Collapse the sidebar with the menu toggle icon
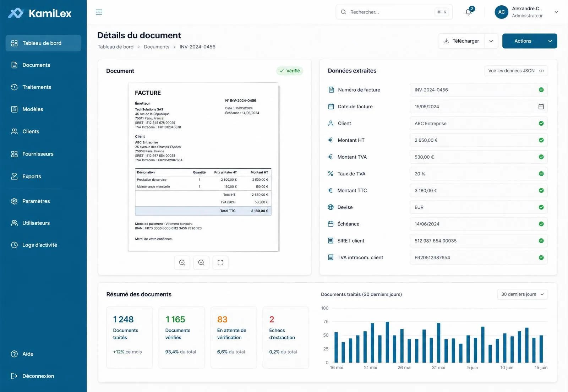 (x=99, y=12)
